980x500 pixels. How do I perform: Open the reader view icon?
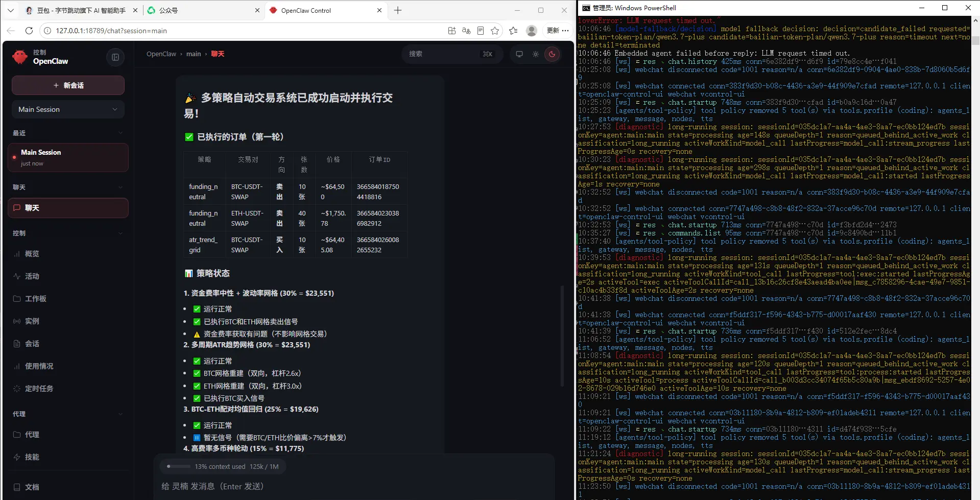(481, 31)
